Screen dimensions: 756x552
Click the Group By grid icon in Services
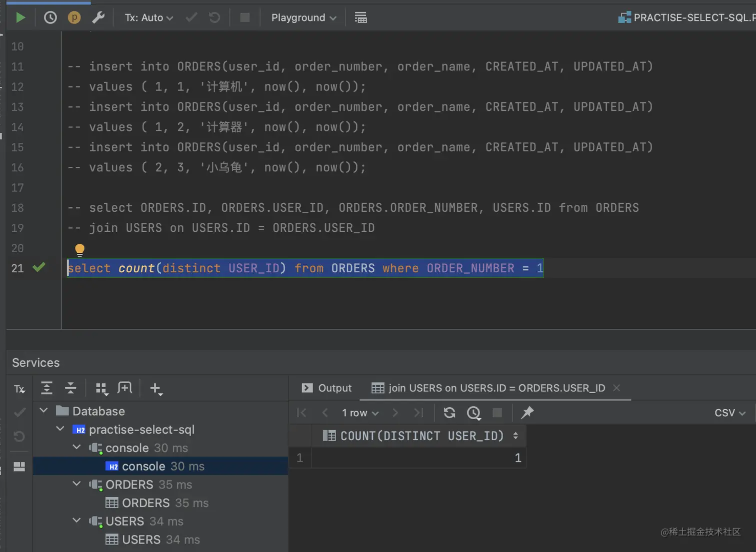pos(101,388)
